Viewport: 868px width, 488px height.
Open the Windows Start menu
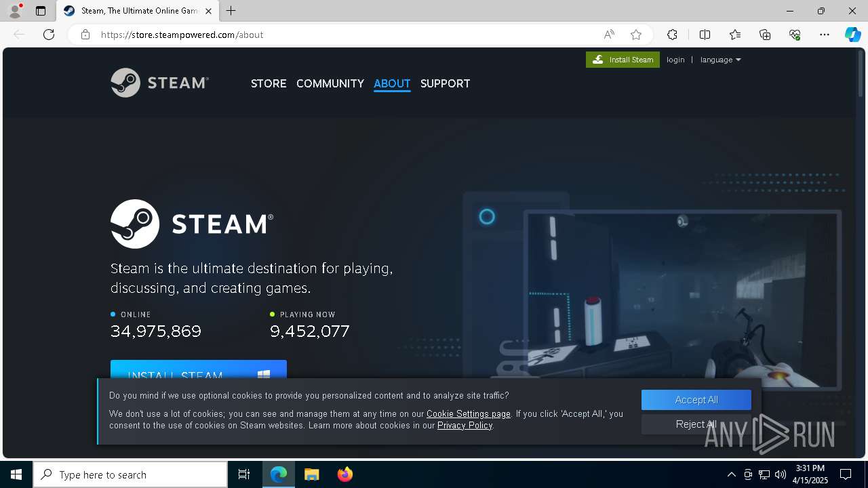pyautogui.click(x=16, y=474)
